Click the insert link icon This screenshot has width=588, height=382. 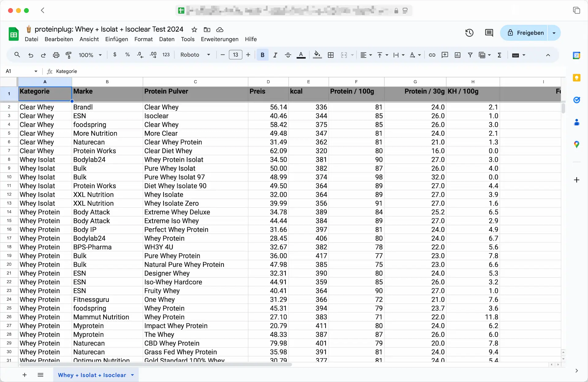coord(432,55)
